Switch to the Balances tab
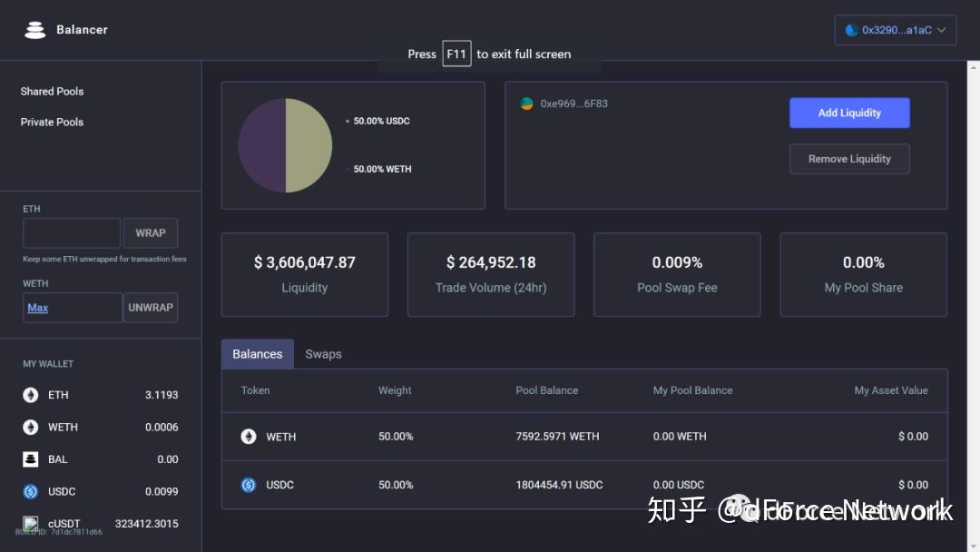Image resolution: width=980 pixels, height=552 pixels. click(258, 354)
